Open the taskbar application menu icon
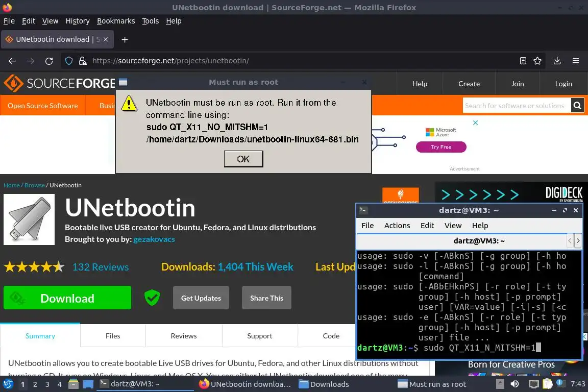The height and width of the screenshot is (392, 588). click(x=8, y=384)
